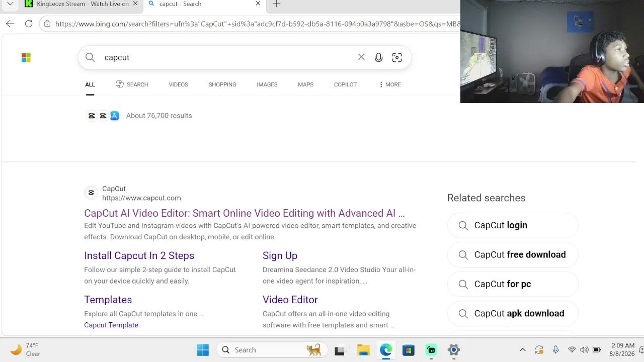Open the green app icon on the taskbar
644x362 pixels.
[x=431, y=350]
